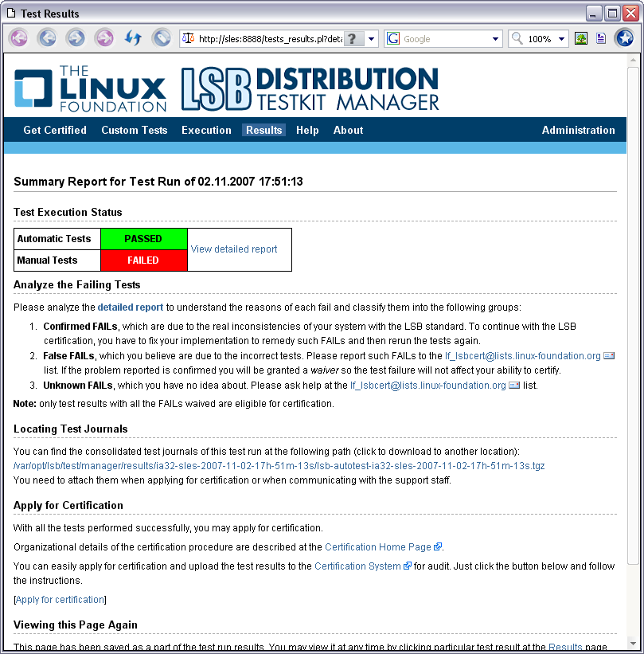This screenshot has height=654, width=644.
Task: Click the scrollbar down arrow
Action: (633, 644)
